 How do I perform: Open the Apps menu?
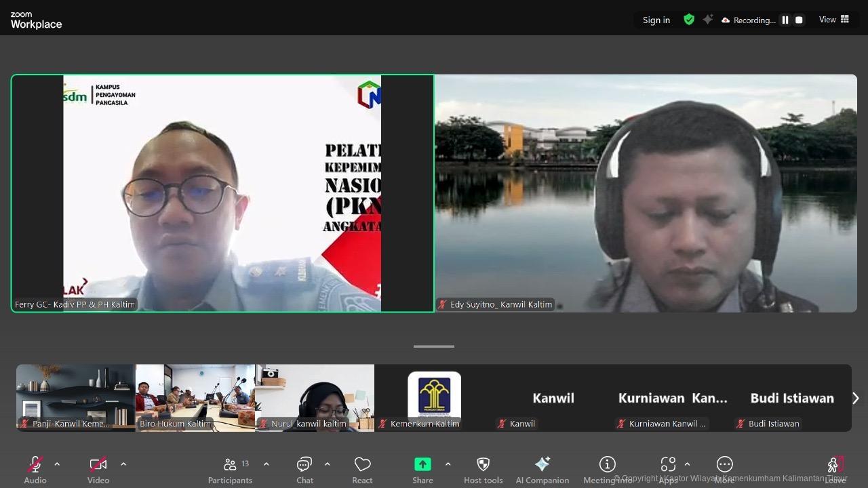668,464
